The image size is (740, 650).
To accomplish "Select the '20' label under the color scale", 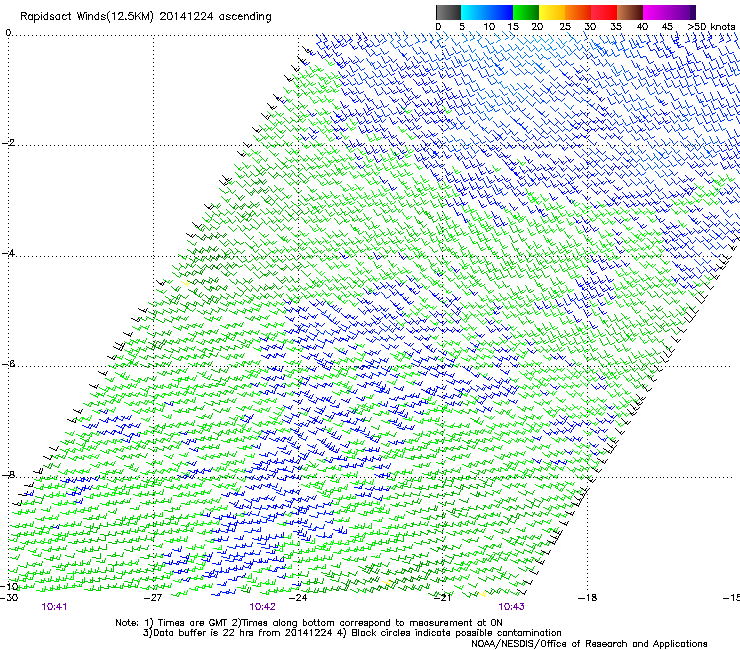I will 537,26.
